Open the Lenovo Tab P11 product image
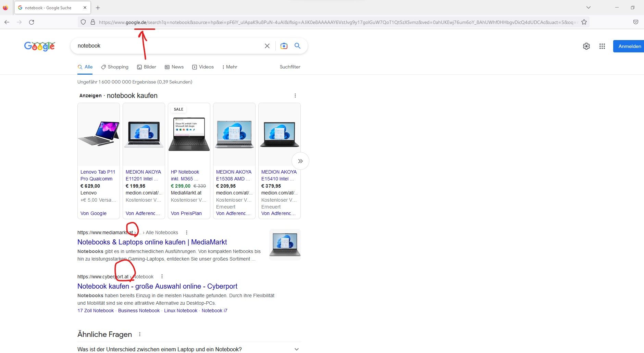 (x=99, y=134)
